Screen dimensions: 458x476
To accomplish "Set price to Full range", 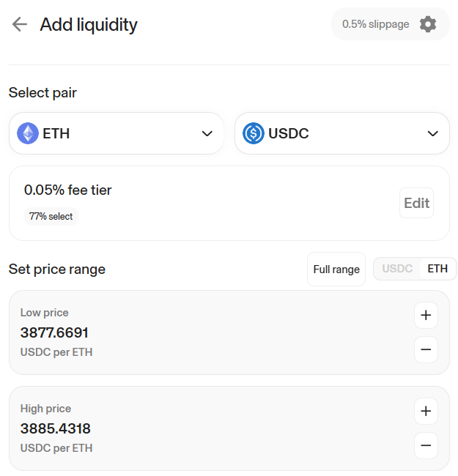I will point(336,269).
